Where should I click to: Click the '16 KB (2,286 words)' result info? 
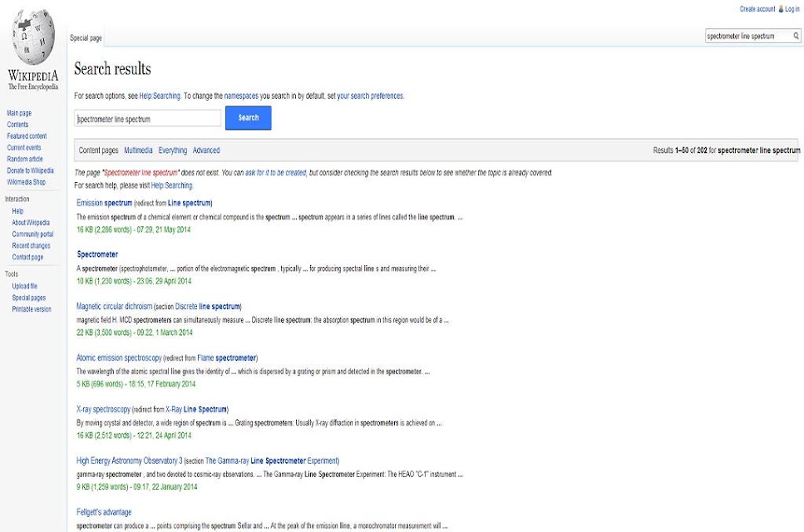(x=105, y=229)
